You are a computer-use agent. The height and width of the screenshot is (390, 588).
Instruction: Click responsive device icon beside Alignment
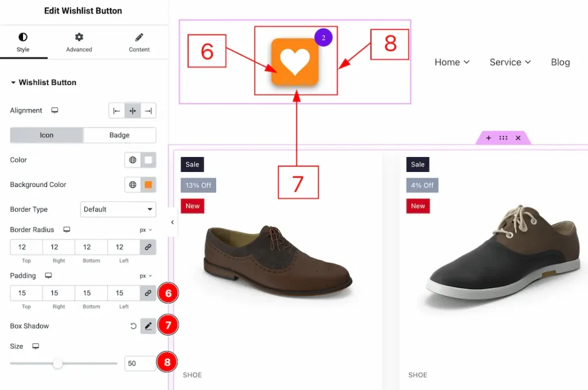coord(55,110)
